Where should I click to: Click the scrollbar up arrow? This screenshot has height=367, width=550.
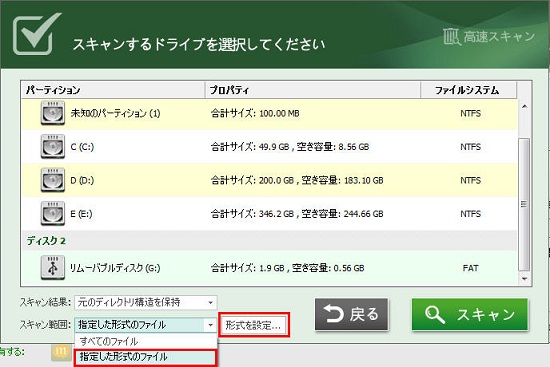point(524,106)
